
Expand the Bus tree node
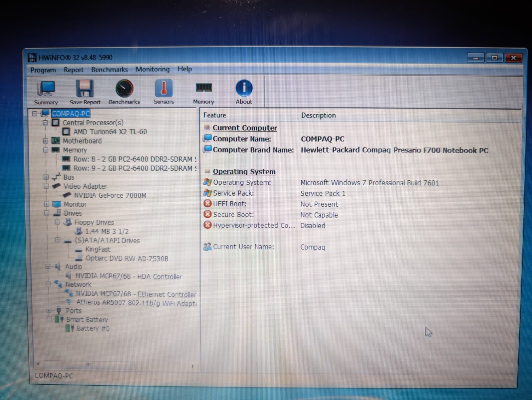(x=46, y=177)
